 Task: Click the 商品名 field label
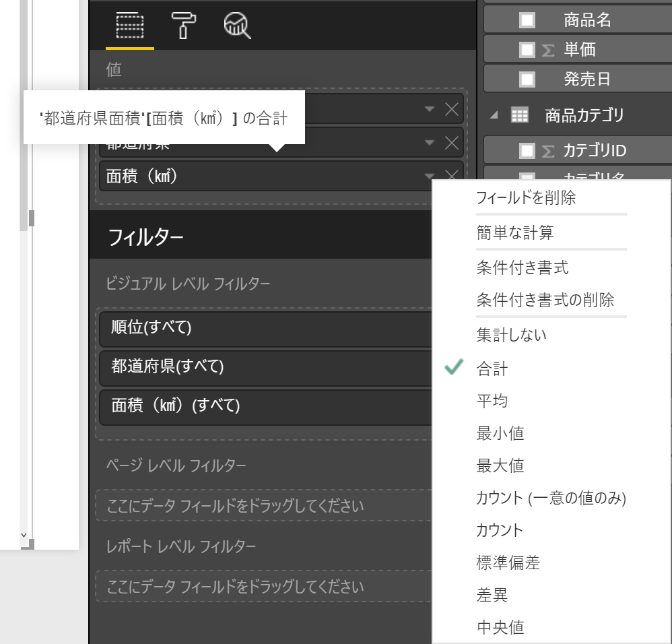(x=587, y=20)
